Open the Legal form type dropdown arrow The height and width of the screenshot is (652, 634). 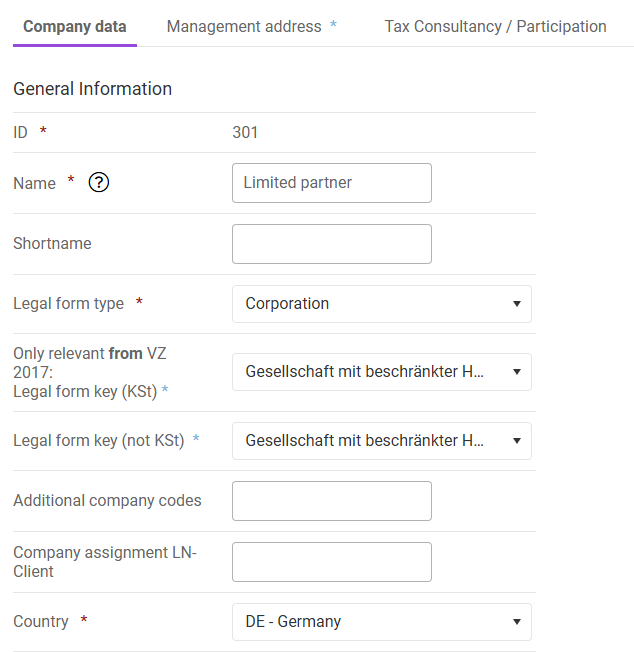click(517, 304)
